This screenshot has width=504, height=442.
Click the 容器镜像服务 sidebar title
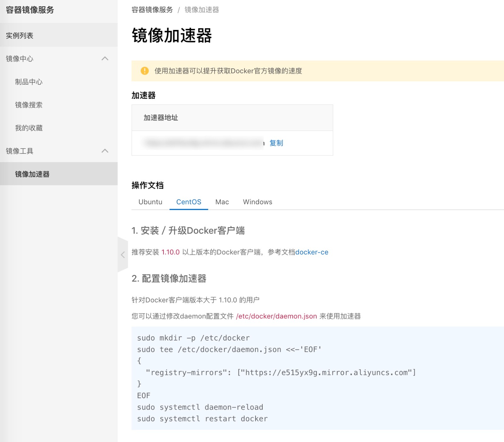[x=30, y=10]
